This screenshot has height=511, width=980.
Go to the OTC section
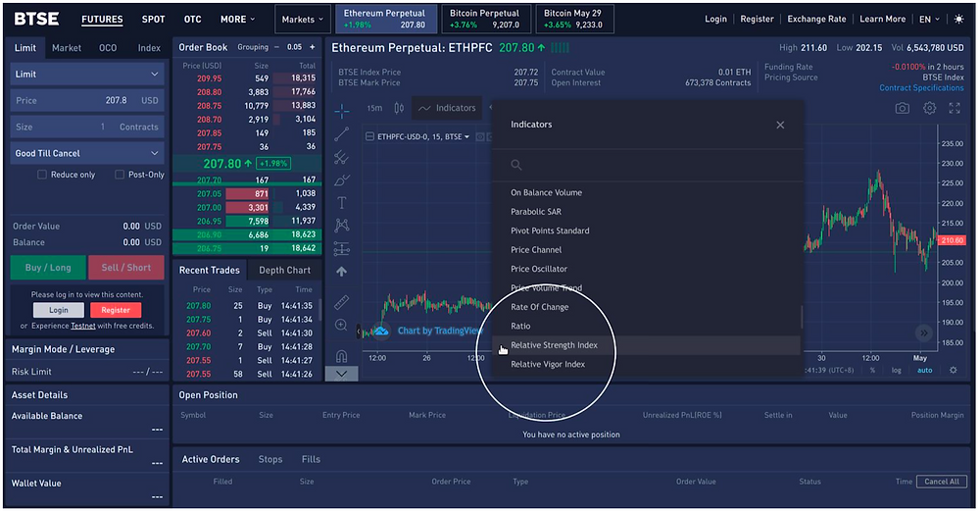point(192,20)
